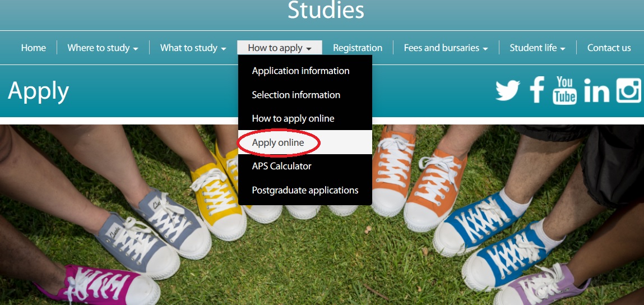Click the Facebook icon
This screenshot has width=644, height=305.
click(537, 91)
